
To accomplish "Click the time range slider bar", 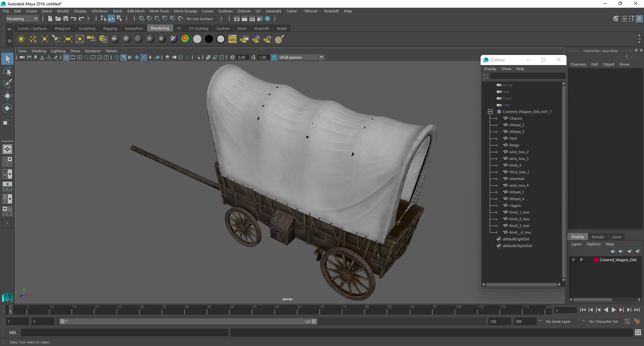I will [188, 322].
